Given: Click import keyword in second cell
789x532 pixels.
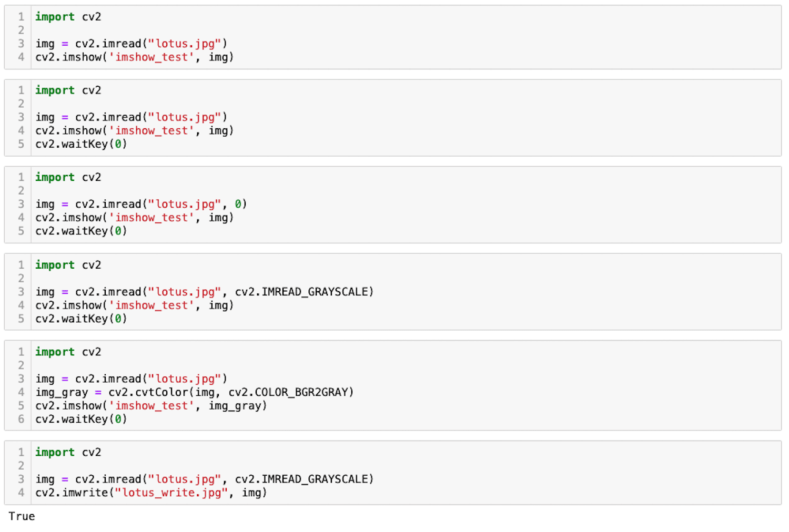Looking at the screenshot, I should point(55,90).
